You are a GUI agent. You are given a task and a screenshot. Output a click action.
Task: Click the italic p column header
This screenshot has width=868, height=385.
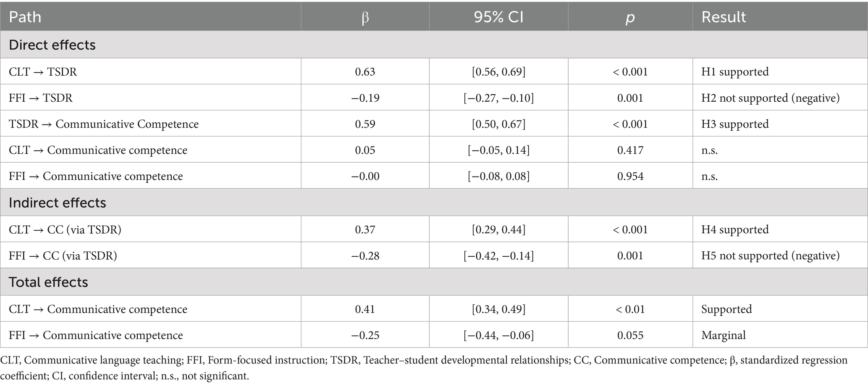[x=630, y=17]
